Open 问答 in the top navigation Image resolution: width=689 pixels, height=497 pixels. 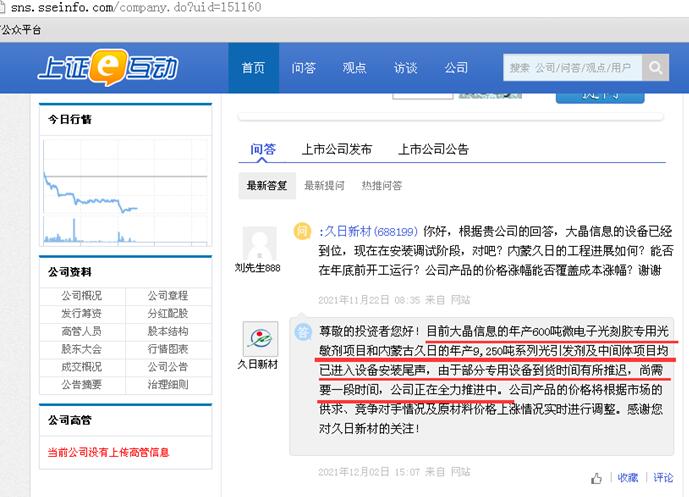point(304,68)
